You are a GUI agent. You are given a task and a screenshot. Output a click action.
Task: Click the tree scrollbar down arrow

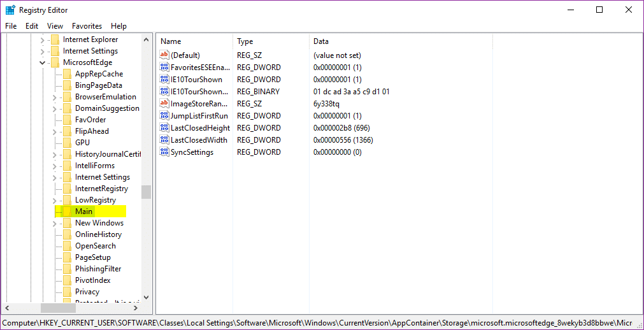tap(147, 297)
